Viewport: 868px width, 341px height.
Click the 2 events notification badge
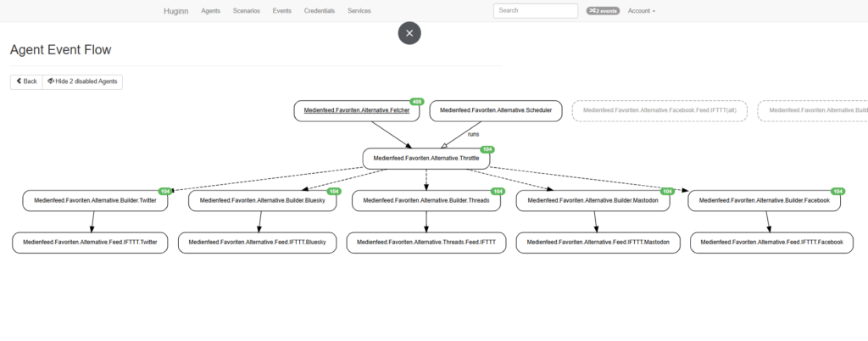602,11
